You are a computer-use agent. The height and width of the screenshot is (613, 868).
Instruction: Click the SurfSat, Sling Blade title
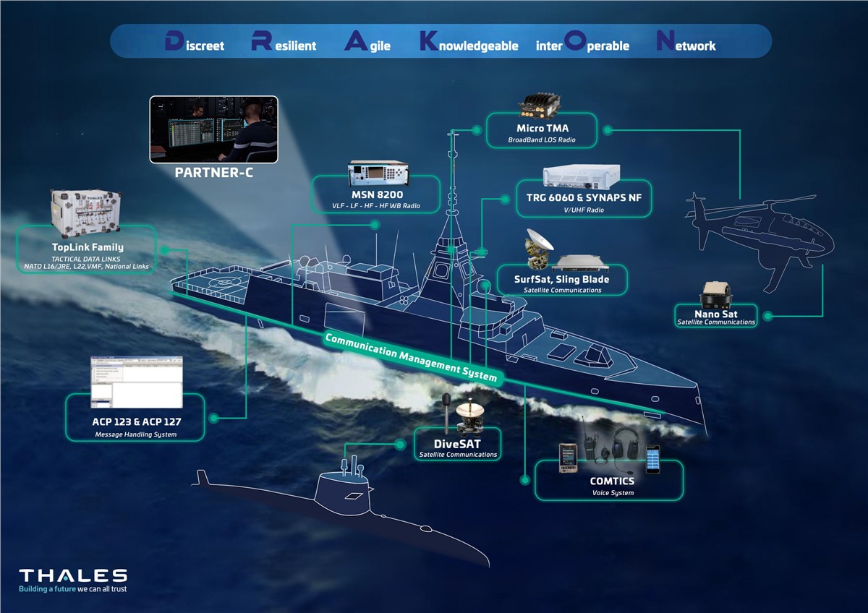563,279
